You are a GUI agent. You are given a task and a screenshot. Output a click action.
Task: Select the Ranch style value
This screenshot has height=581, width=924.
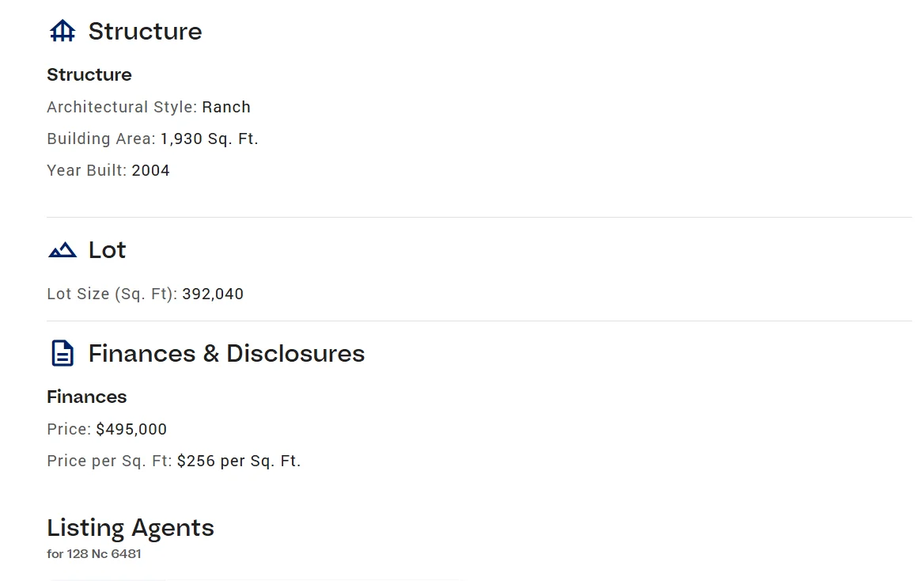[226, 107]
